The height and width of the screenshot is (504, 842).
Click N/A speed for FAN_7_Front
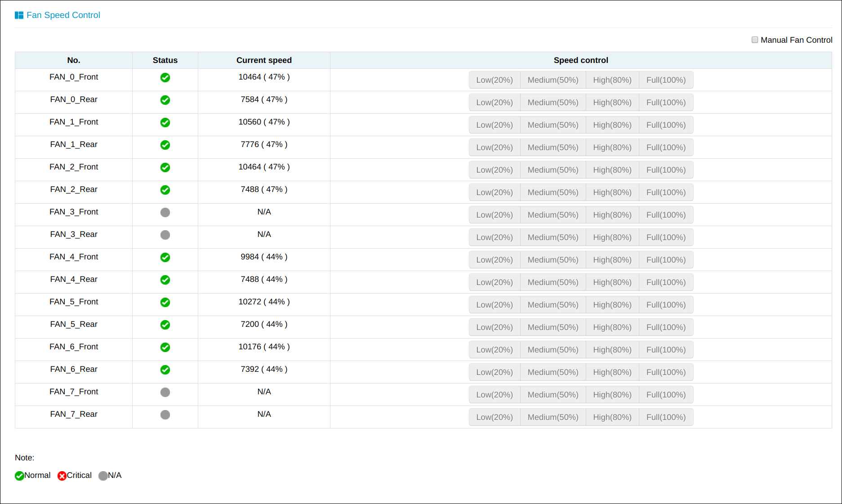(264, 392)
